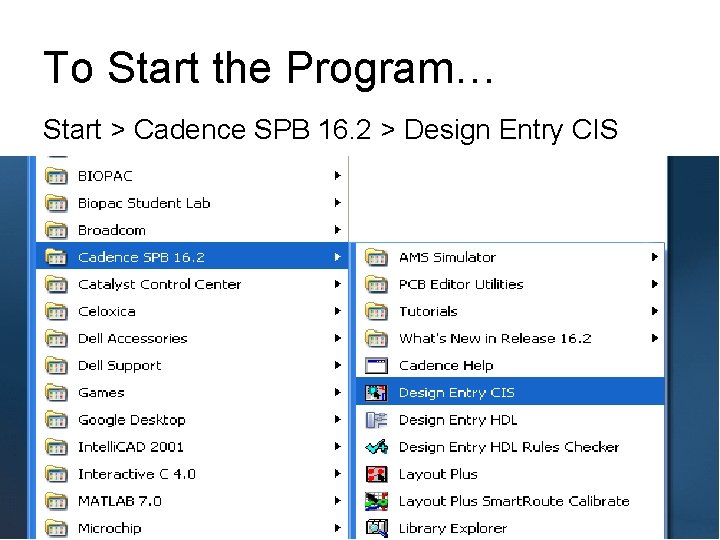Viewport: 720px width, 540px height.
Task: Click the Celoxica menu label
Action: click(107, 311)
